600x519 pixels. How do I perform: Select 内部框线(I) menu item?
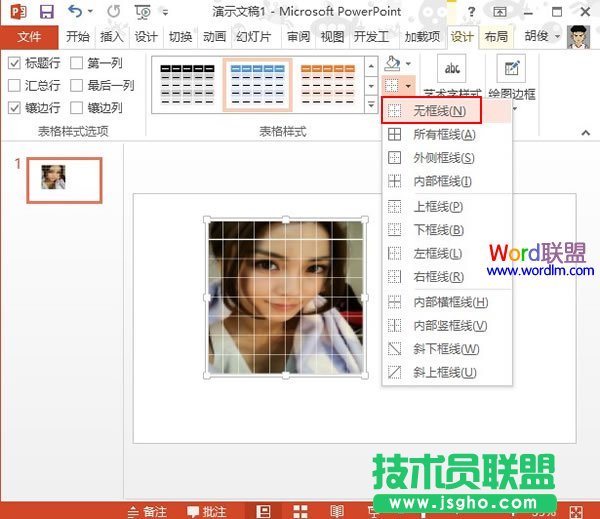pyautogui.click(x=447, y=181)
